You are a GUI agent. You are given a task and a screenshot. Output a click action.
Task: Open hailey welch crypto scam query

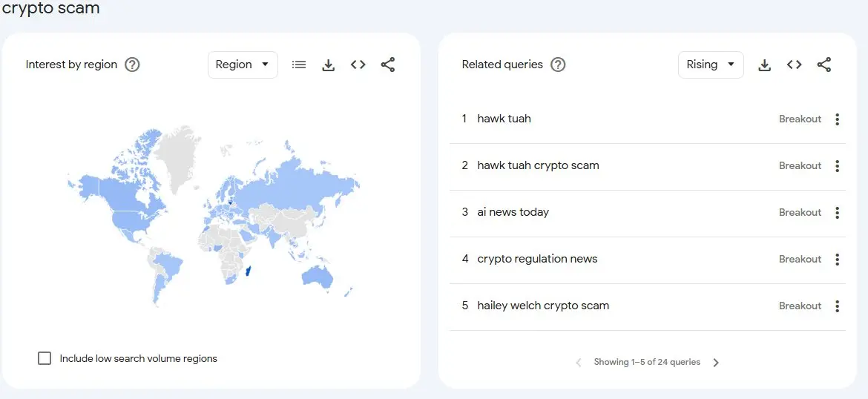(543, 306)
